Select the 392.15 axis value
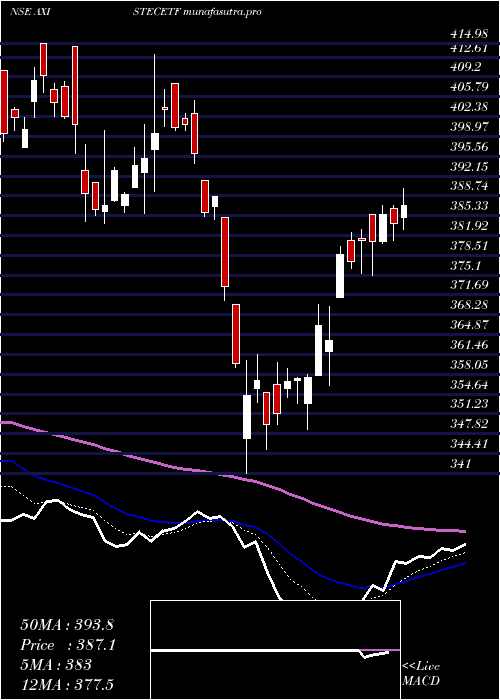 pos(469,166)
